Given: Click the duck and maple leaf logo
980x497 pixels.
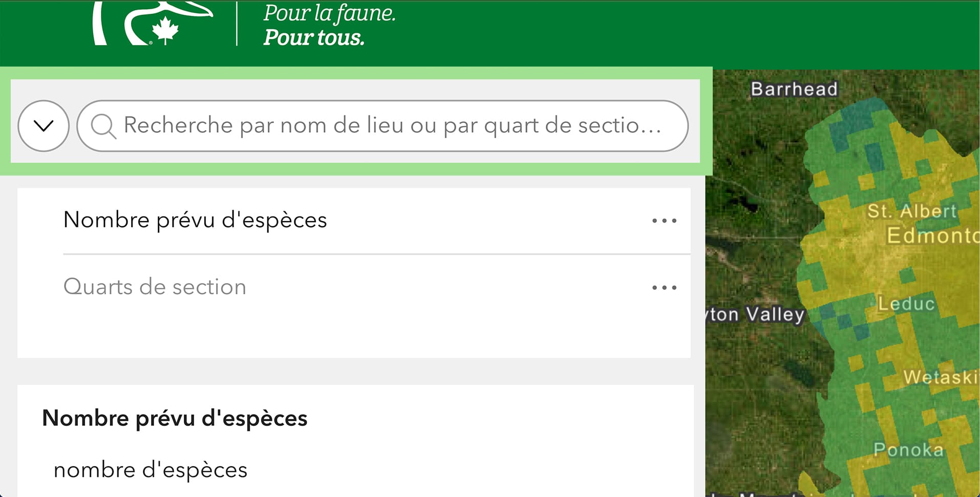Looking at the screenshot, I should point(152,23).
